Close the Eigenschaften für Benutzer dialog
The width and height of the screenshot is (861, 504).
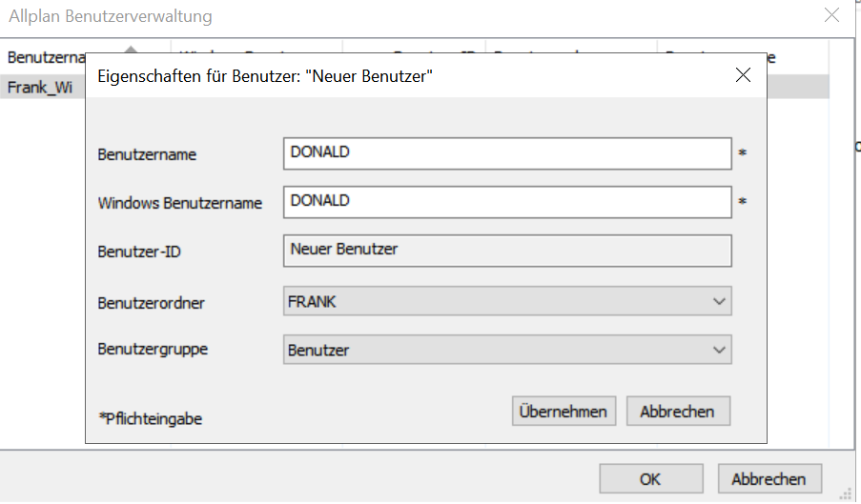point(744,75)
